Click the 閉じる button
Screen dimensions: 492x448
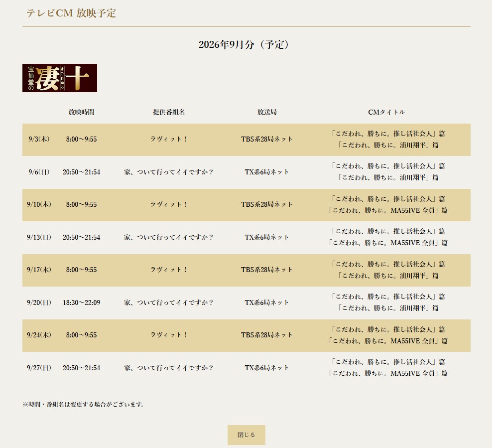(246, 435)
